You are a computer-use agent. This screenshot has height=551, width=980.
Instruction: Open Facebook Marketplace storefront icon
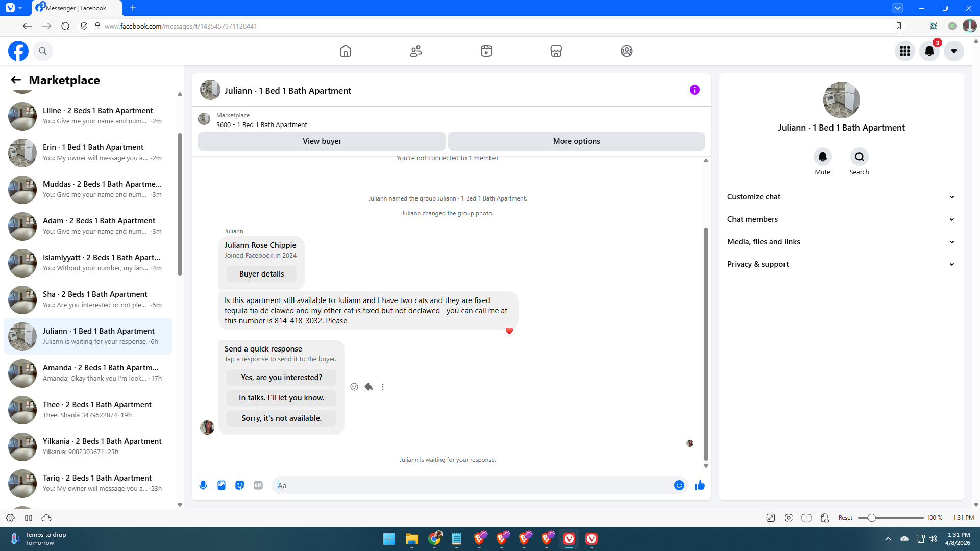click(556, 51)
